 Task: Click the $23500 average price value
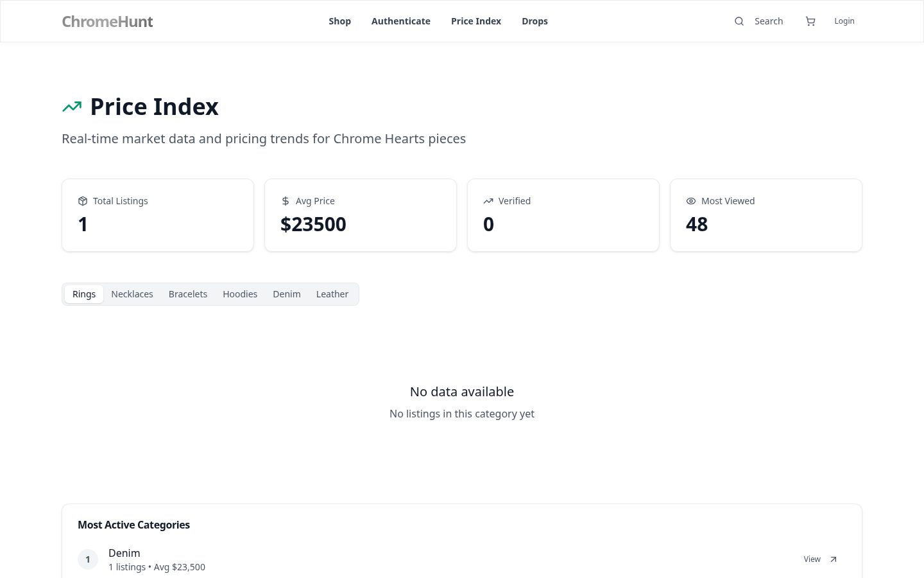pyautogui.click(x=313, y=224)
